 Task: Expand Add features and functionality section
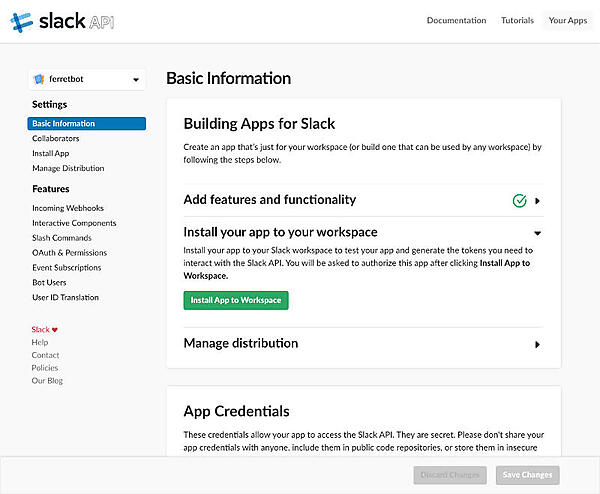[x=537, y=200]
